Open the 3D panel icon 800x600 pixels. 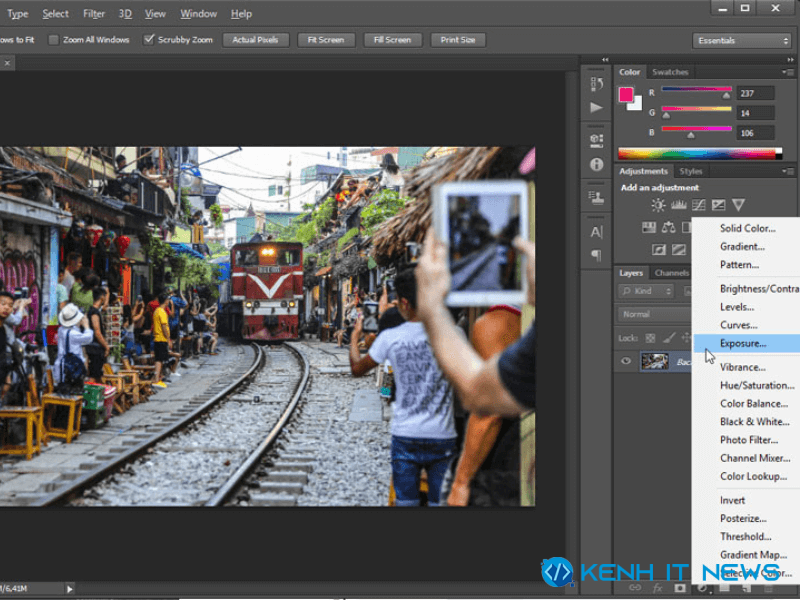pyautogui.click(x=596, y=140)
